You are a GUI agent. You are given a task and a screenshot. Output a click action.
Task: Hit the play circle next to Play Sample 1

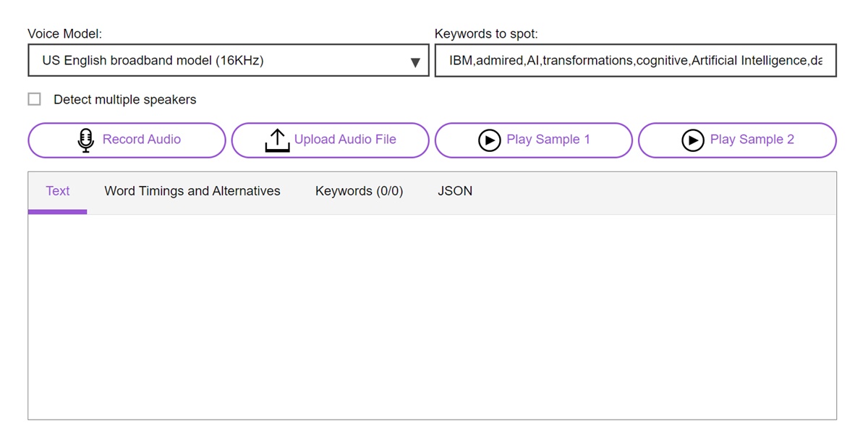pos(490,140)
